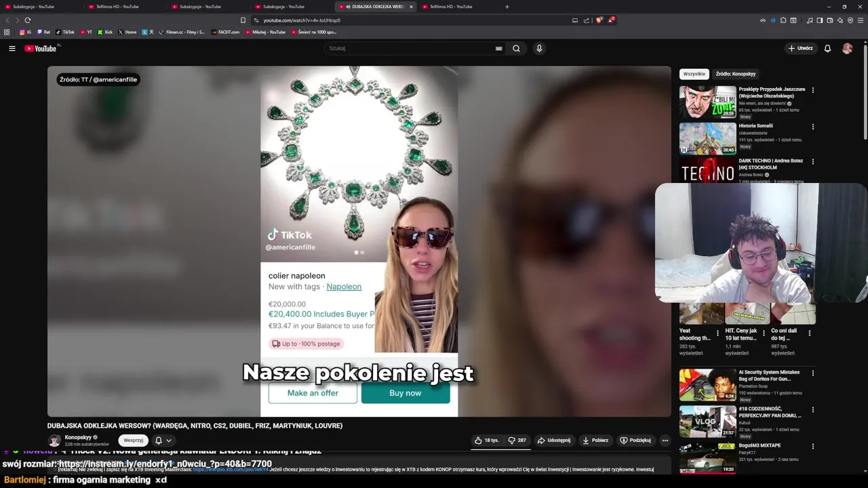Click the search magnifier button
The width and height of the screenshot is (868, 488).
tap(516, 48)
